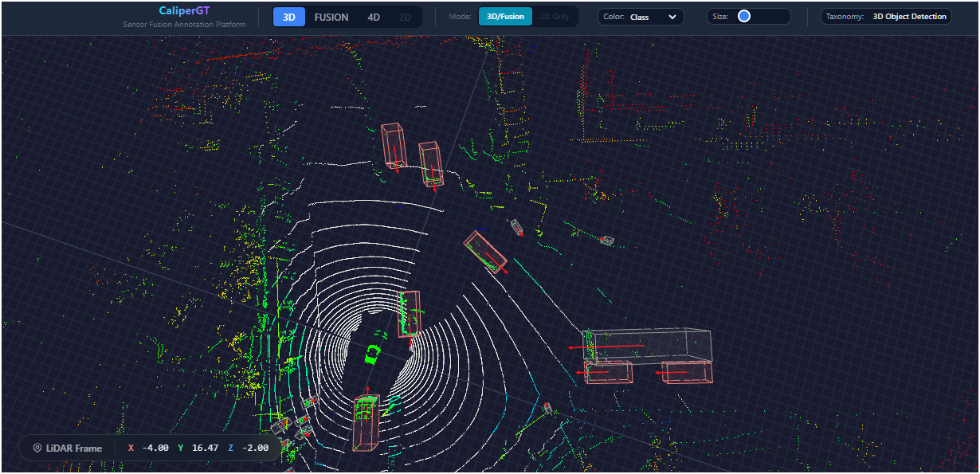Switch mode to 2D Only

[555, 17]
